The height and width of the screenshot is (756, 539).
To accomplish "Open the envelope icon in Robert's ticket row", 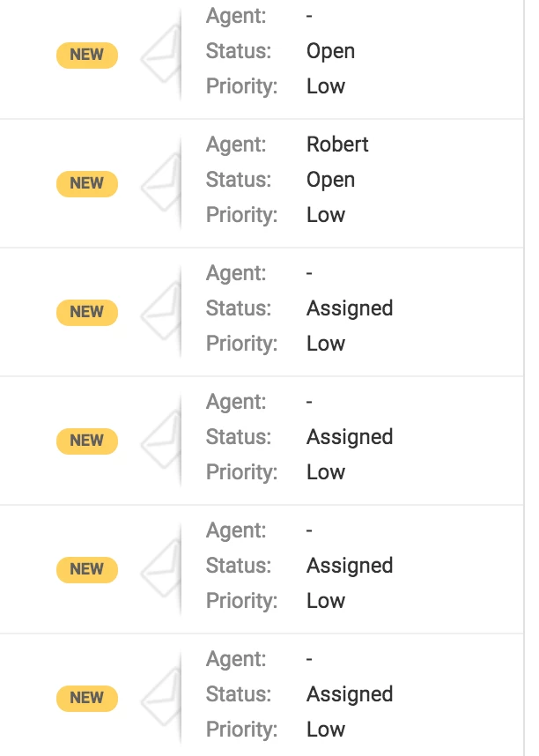I will [161, 182].
